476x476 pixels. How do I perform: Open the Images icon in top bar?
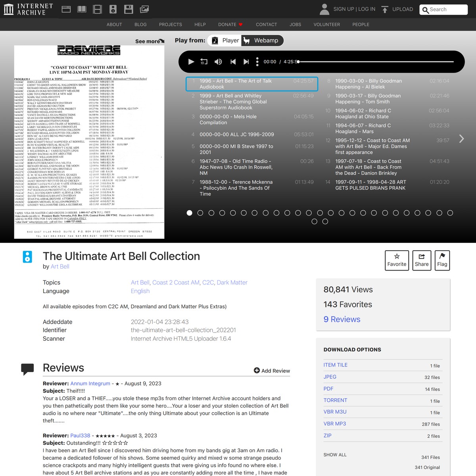coord(144,9)
